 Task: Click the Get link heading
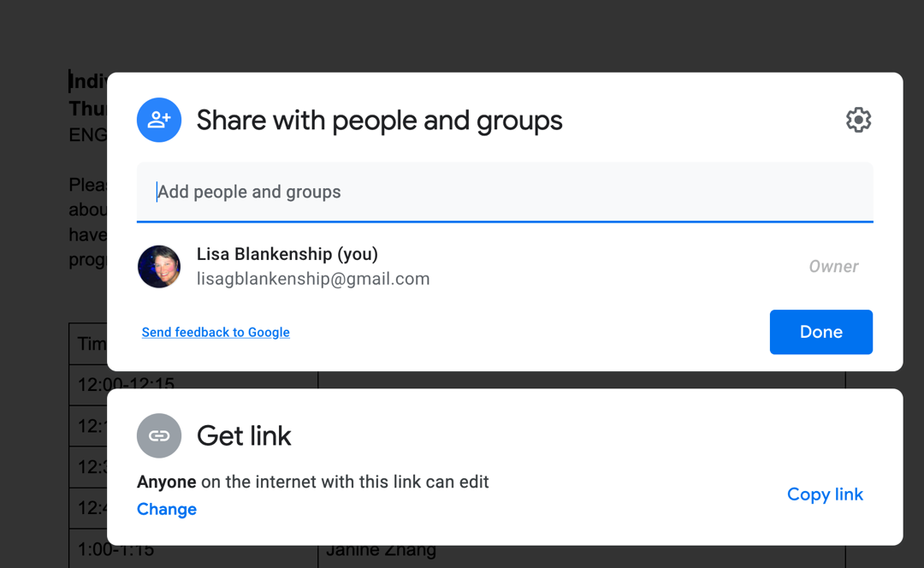[244, 436]
